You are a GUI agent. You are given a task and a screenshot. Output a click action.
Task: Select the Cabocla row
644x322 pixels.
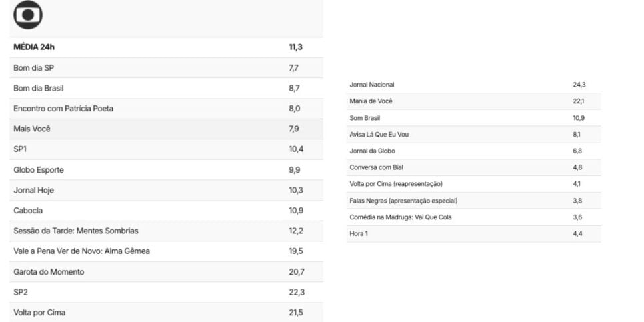(166, 211)
